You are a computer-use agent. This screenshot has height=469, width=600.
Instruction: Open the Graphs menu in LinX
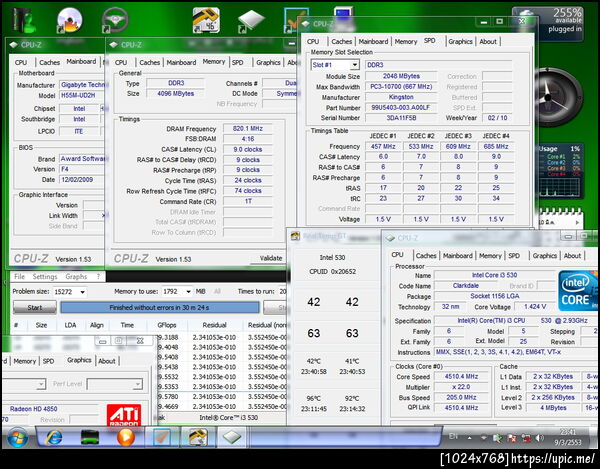pos(76,277)
